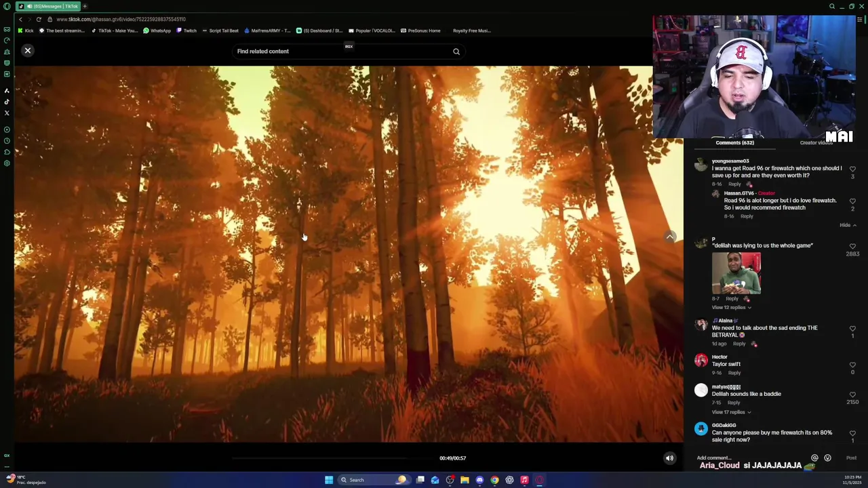Reload the TikTok page
This screenshot has width=868, height=488.
[x=39, y=19]
